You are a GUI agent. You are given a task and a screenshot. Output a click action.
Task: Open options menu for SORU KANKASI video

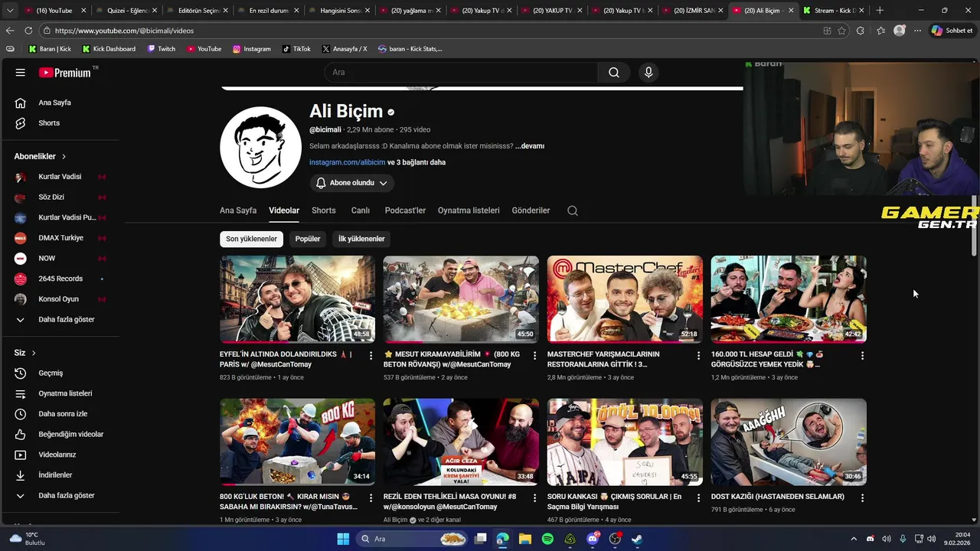tap(698, 498)
